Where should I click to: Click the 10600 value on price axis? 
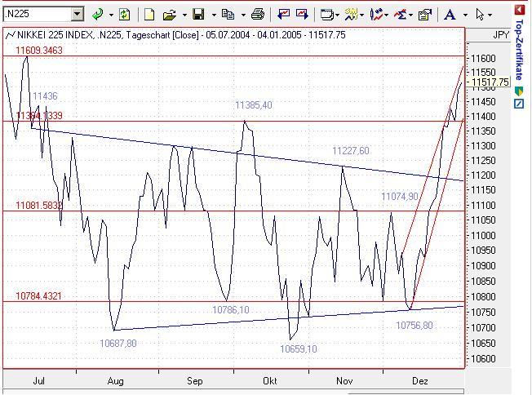[x=483, y=359]
